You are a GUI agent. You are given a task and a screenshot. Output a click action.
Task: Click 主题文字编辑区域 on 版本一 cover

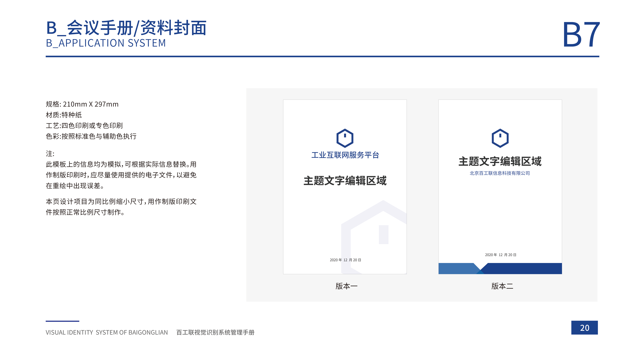345,181
